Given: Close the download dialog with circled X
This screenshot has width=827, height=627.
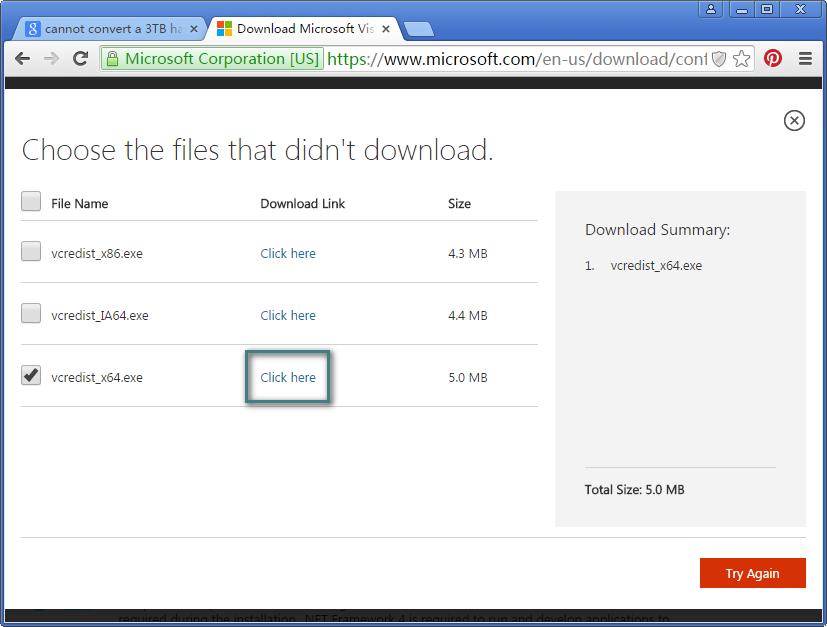Looking at the screenshot, I should point(794,121).
